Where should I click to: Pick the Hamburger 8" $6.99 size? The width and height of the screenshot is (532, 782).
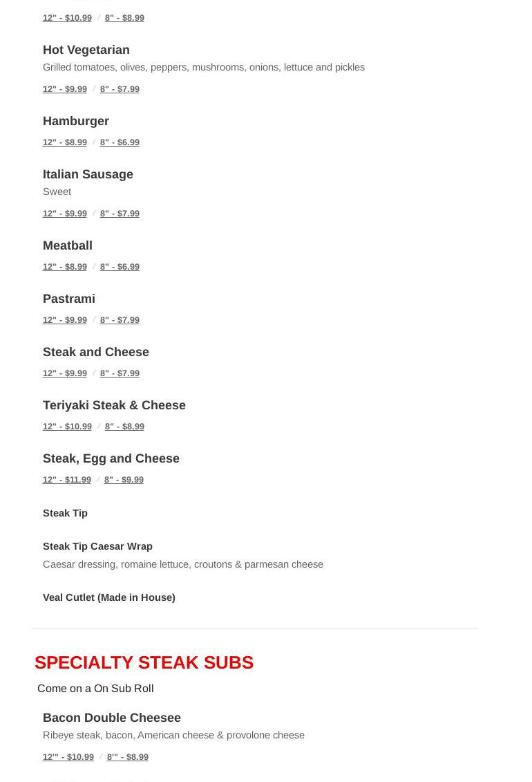(x=120, y=142)
